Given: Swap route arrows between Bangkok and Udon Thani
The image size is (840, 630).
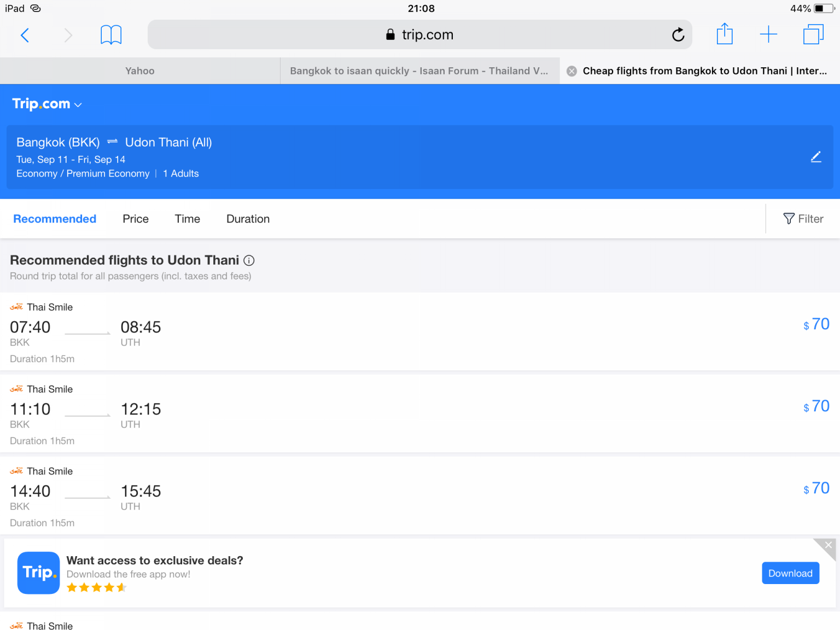Looking at the screenshot, I should (113, 142).
